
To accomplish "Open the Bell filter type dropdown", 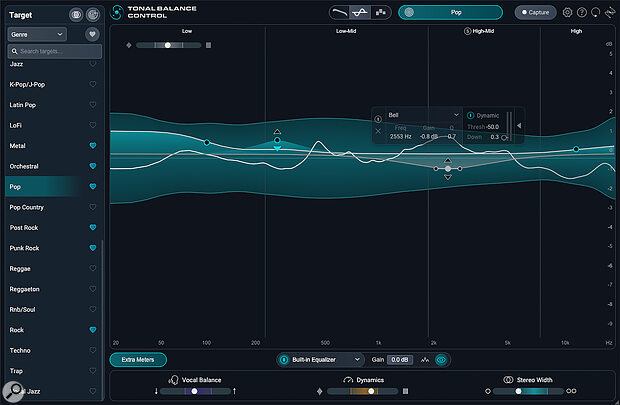I will [422, 115].
